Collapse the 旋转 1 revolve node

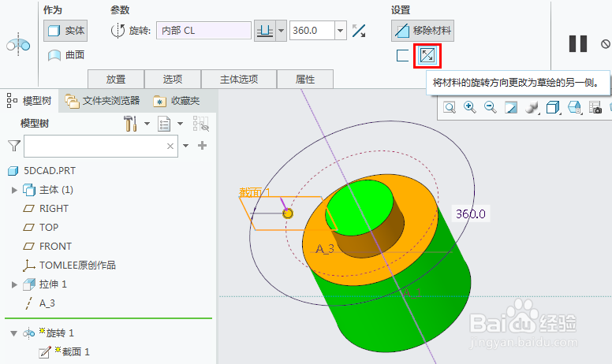(14, 333)
